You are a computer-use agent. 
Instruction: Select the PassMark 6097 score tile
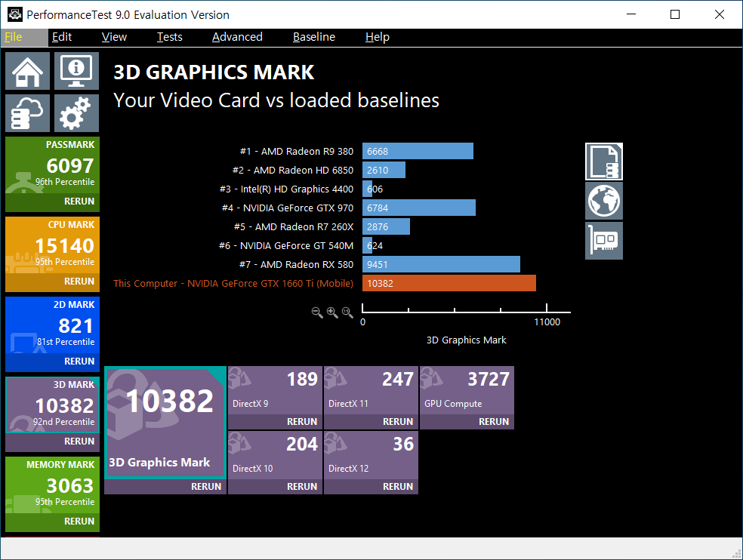pos(53,165)
